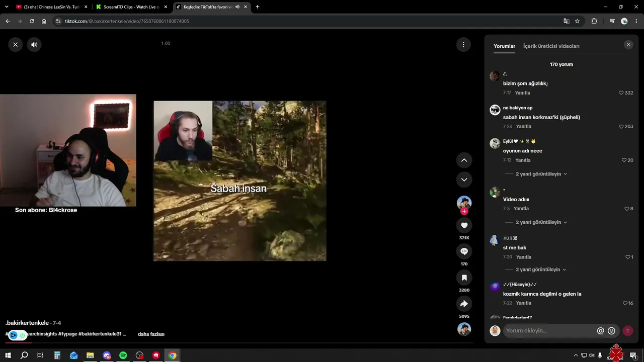Focus the 'Yorum ekleyin...' comment field

tap(549, 331)
